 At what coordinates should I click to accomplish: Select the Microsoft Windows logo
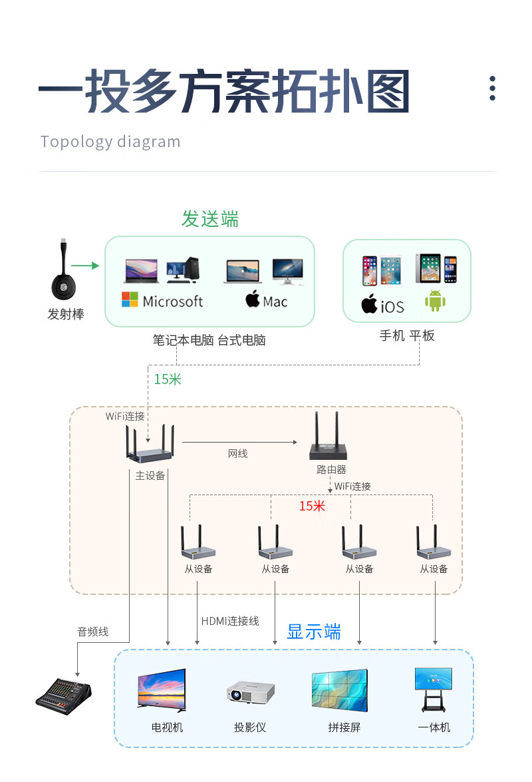click(x=130, y=299)
